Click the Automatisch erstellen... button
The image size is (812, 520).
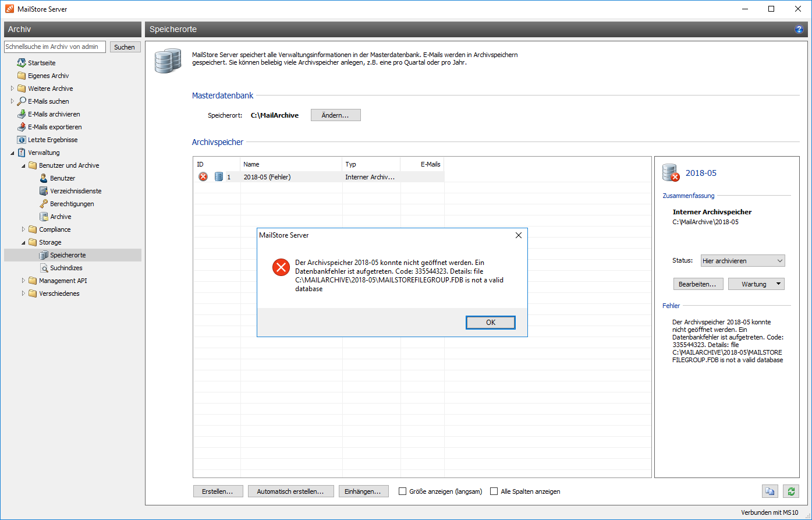290,491
